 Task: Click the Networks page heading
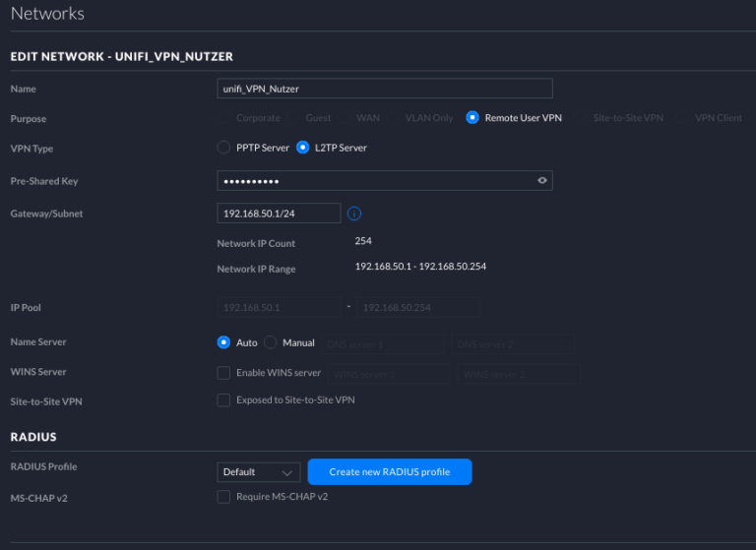pos(47,14)
